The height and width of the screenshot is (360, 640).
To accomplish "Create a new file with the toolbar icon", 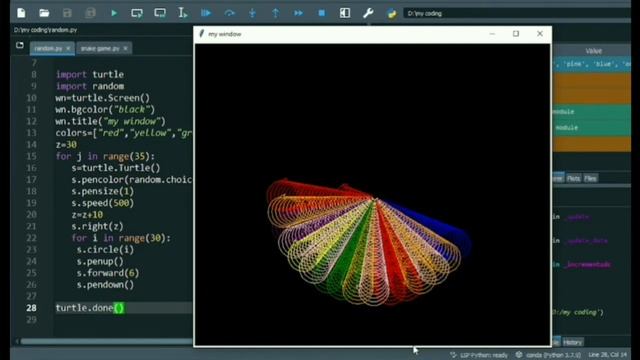I will pyautogui.click(x=21, y=13).
